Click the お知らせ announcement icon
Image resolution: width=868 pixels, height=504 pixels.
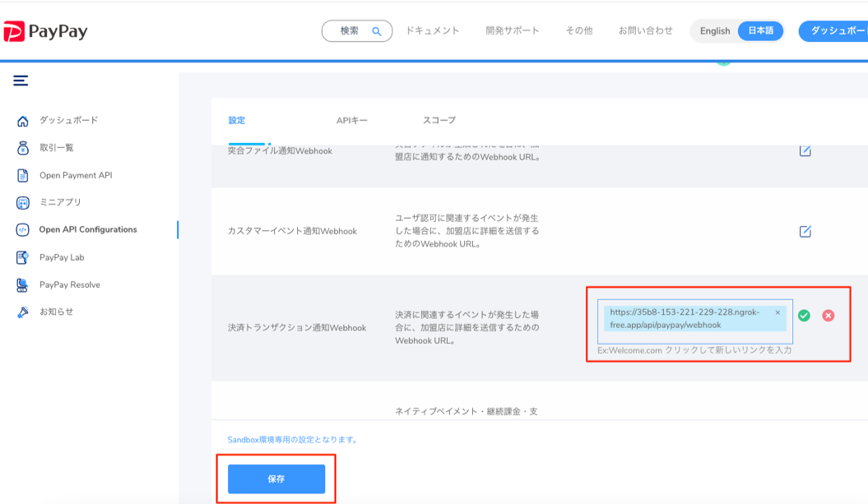click(23, 312)
